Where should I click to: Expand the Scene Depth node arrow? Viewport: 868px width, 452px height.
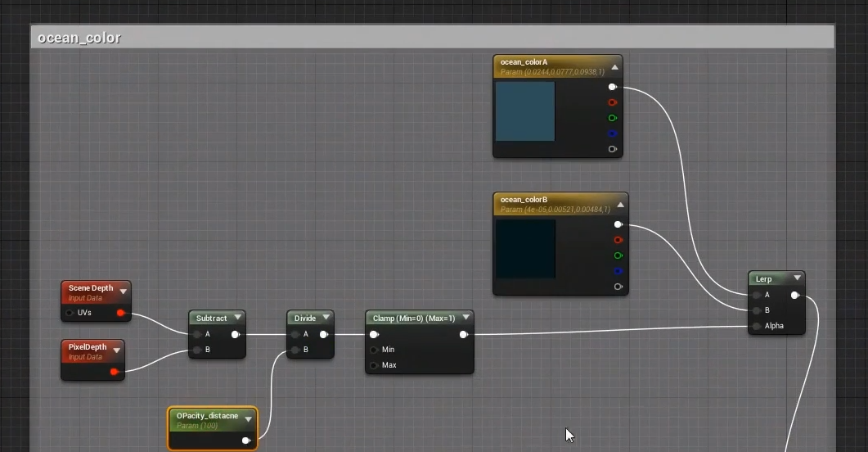(123, 292)
